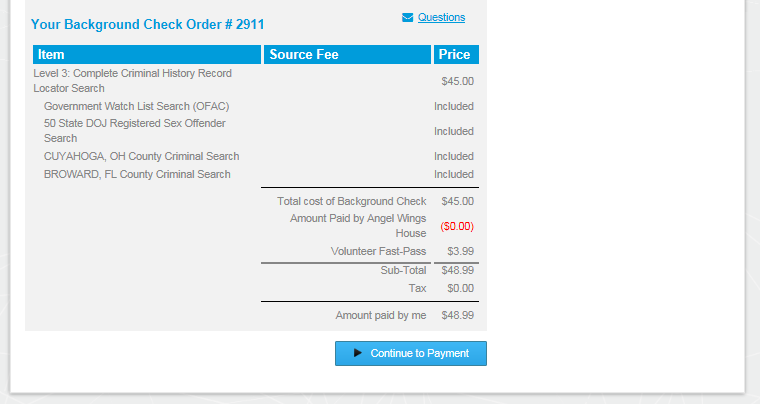The image size is (760, 404).
Task: Click the Sub-Total label
Action: point(403,270)
